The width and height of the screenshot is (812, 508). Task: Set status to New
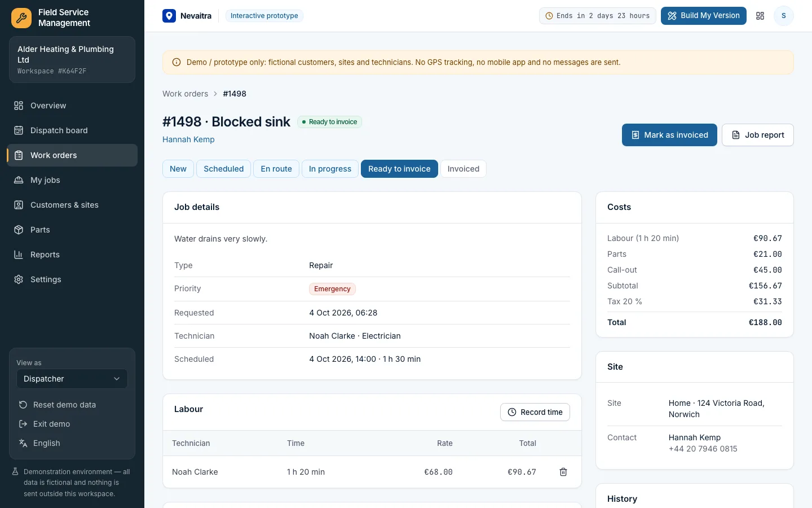[178, 169]
